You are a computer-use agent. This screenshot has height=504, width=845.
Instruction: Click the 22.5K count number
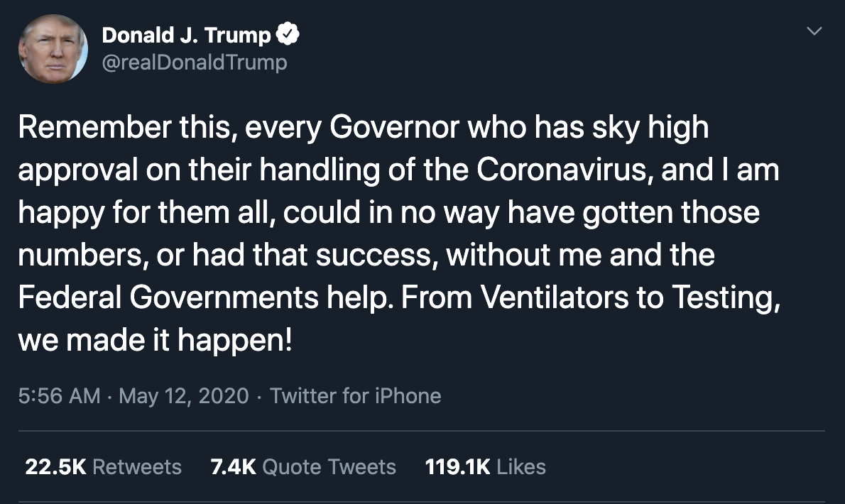tap(55, 467)
